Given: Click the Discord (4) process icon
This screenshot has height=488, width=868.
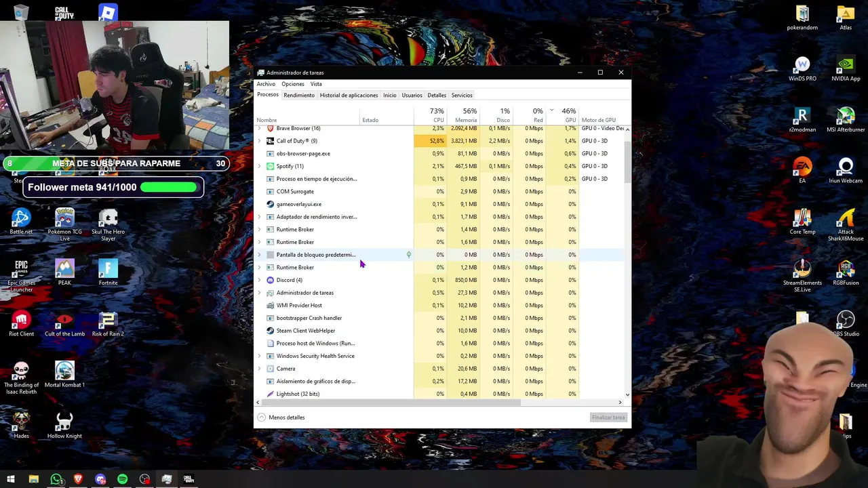Looking at the screenshot, I should (x=270, y=280).
